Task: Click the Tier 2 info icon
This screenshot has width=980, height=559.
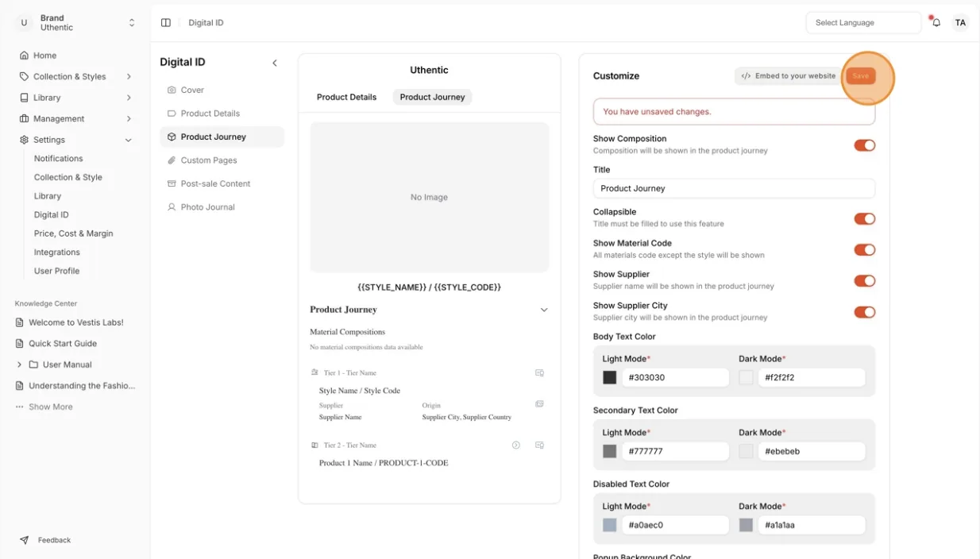Action: point(516,445)
